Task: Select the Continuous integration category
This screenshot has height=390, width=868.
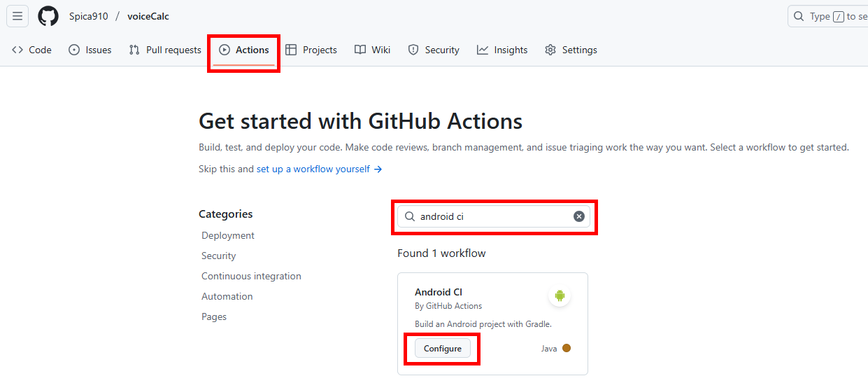Action: coord(251,276)
